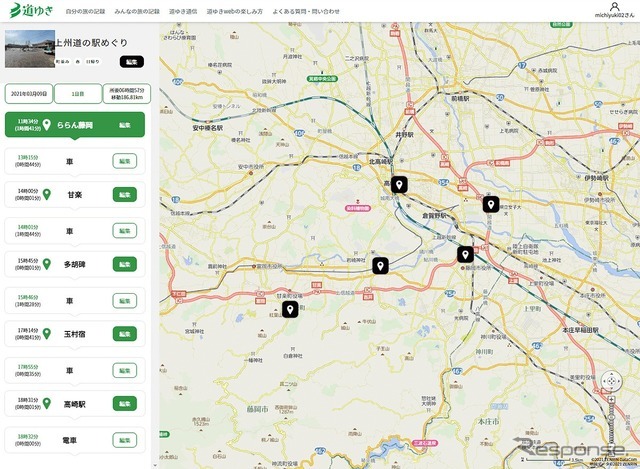Go to 道ゆき通信 page
This screenshot has height=469, width=640.
pos(183,11)
